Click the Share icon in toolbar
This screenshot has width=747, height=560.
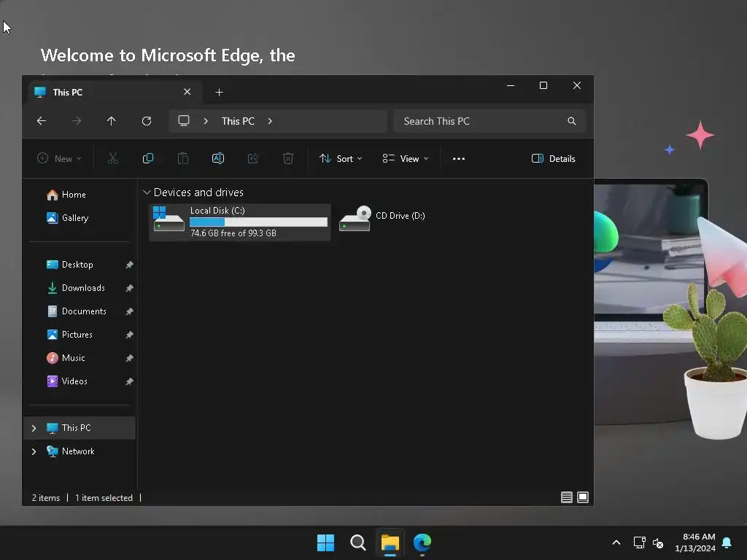pyautogui.click(x=253, y=158)
